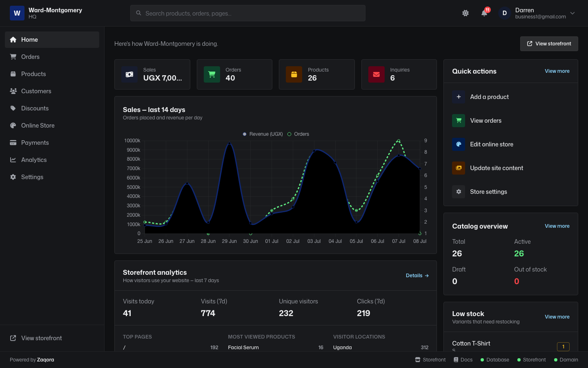588x368 pixels.
Task: Click the Active count 26 in catalog
Action: point(519,254)
